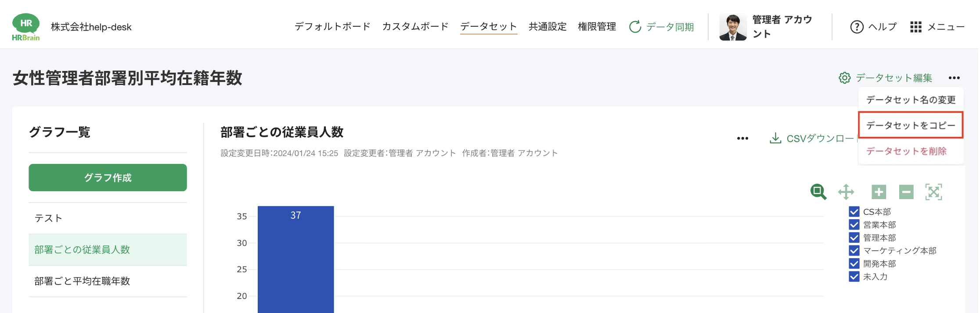Uncheck the マーケティング本部 legend checkbox

(854, 251)
